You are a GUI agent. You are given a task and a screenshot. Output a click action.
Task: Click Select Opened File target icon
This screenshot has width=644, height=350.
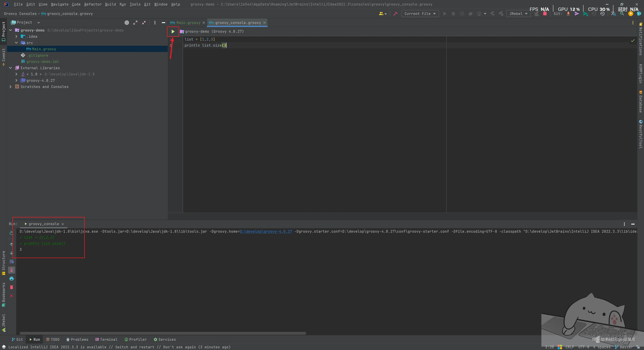(x=127, y=22)
